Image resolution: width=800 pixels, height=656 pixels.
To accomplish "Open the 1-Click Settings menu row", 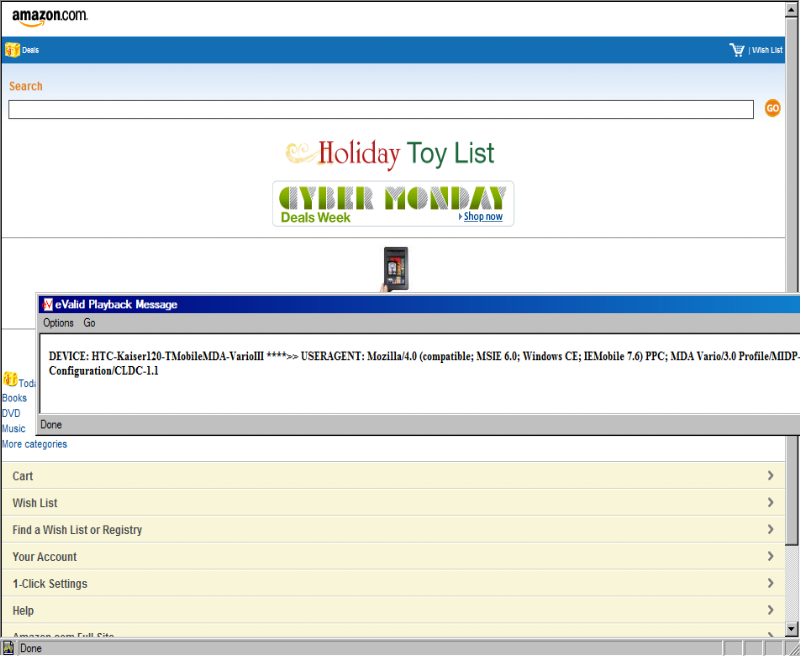I will click(393, 583).
